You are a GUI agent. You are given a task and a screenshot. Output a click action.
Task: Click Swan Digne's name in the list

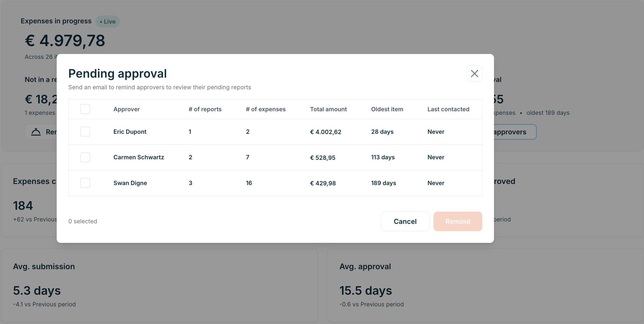coord(130,183)
